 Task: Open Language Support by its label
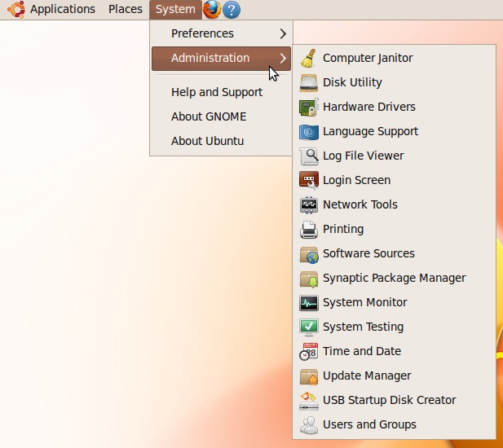(370, 132)
